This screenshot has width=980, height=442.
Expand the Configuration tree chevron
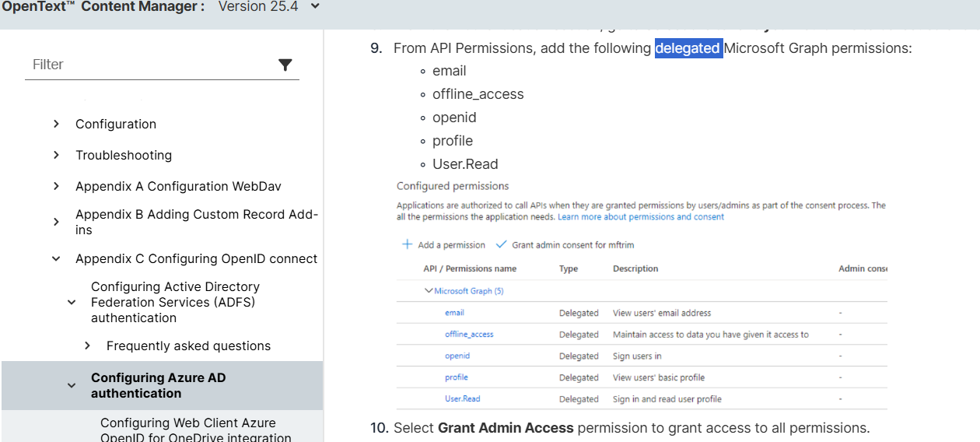[x=56, y=124]
